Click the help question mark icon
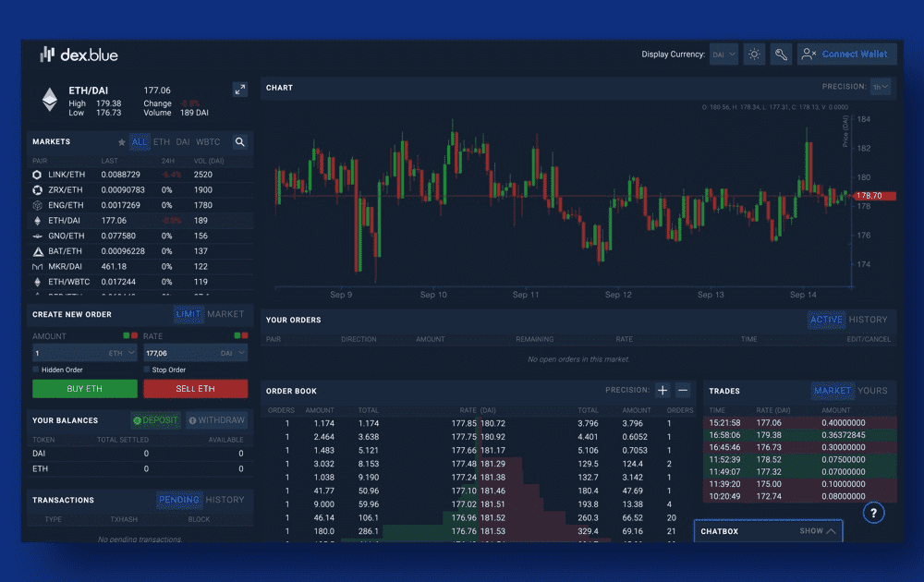 (x=873, y=513)
